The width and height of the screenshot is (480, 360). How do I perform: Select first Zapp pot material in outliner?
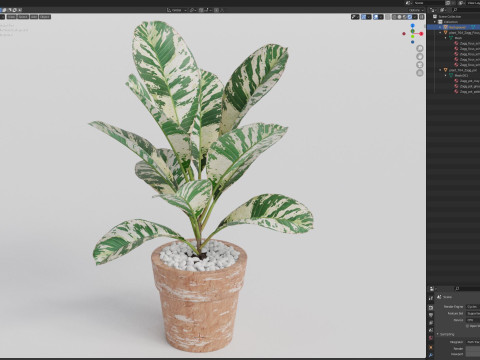pos(468,81)
